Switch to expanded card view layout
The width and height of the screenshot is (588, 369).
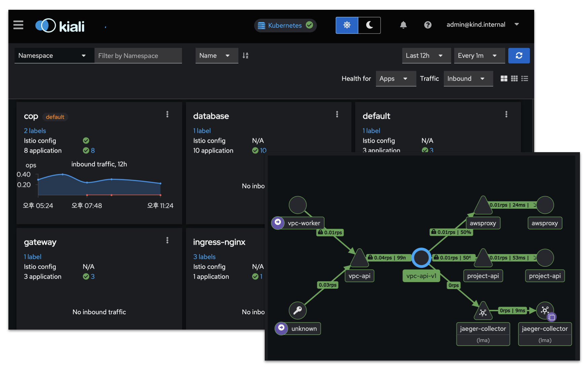coord(504,78)
